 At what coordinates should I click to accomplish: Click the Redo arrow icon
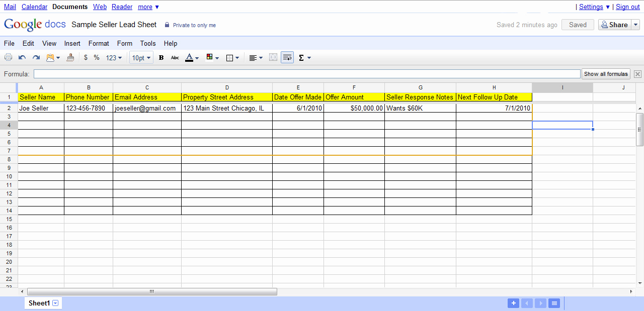(36, 58)
